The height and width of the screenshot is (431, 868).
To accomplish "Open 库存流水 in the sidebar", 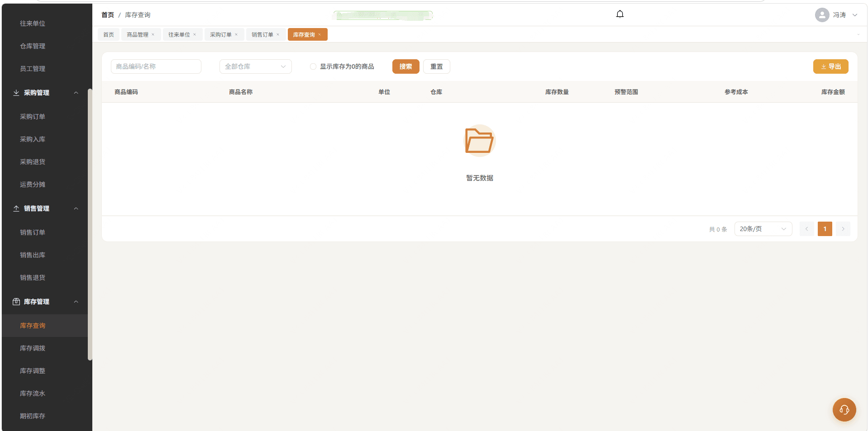I will pyautogui.click(x=33, y=393).
